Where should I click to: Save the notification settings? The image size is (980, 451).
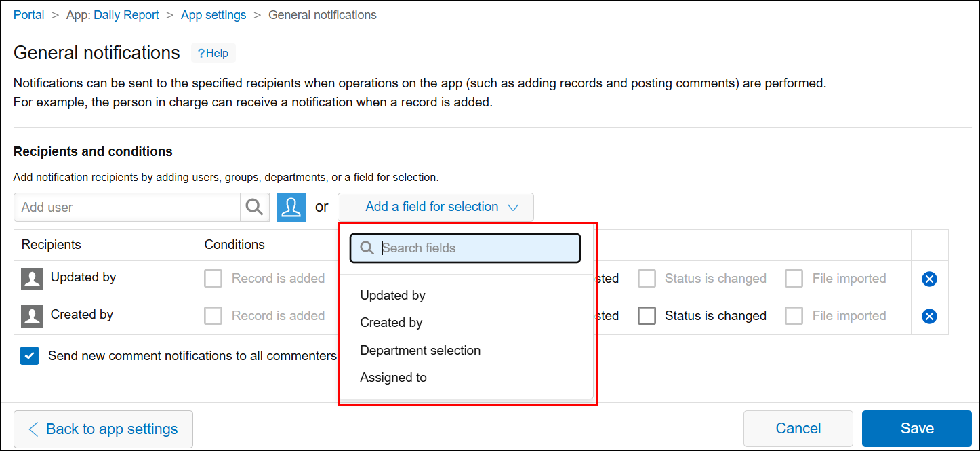click(x=916, y=429)
